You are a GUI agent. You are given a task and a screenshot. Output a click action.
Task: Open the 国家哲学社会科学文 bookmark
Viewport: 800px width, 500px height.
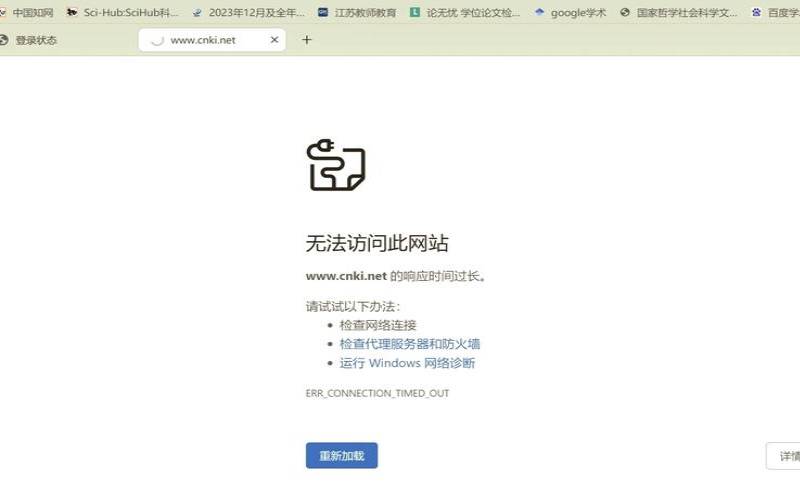[x=679, y=12]
